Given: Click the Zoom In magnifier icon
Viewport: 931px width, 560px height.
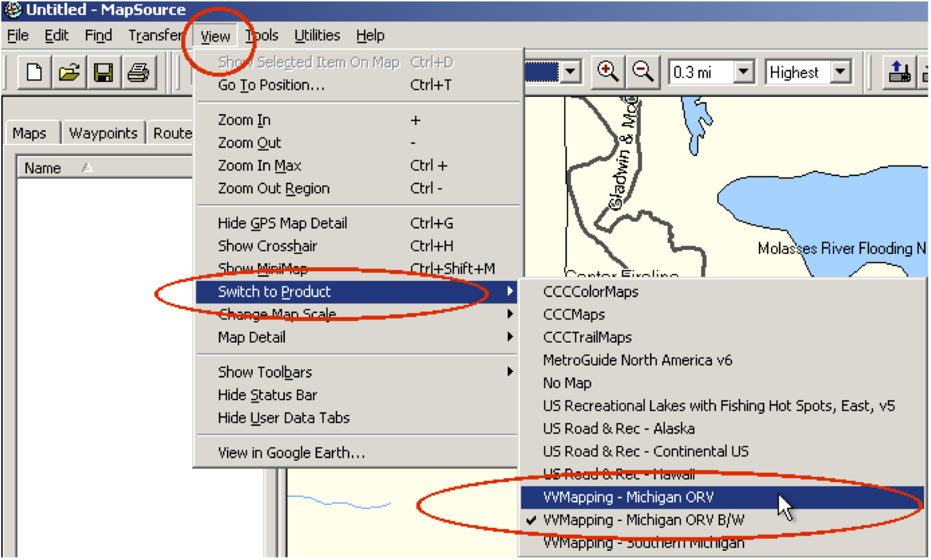Looking at the screenshot, I should (x=608, y=72).
